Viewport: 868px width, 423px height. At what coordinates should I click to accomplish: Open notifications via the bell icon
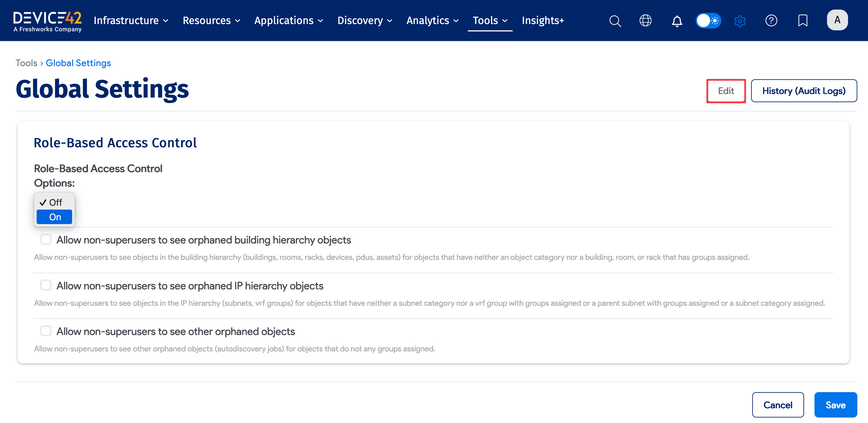677,20
